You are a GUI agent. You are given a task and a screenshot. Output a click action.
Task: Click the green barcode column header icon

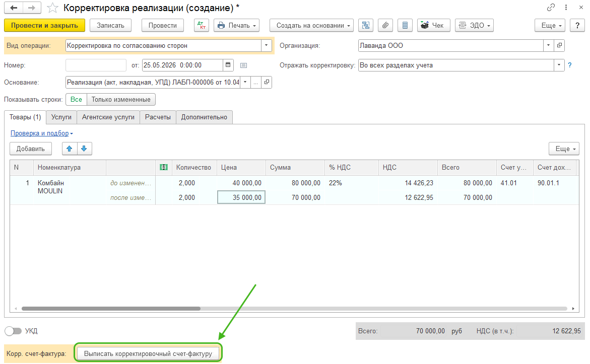point(164,167)
